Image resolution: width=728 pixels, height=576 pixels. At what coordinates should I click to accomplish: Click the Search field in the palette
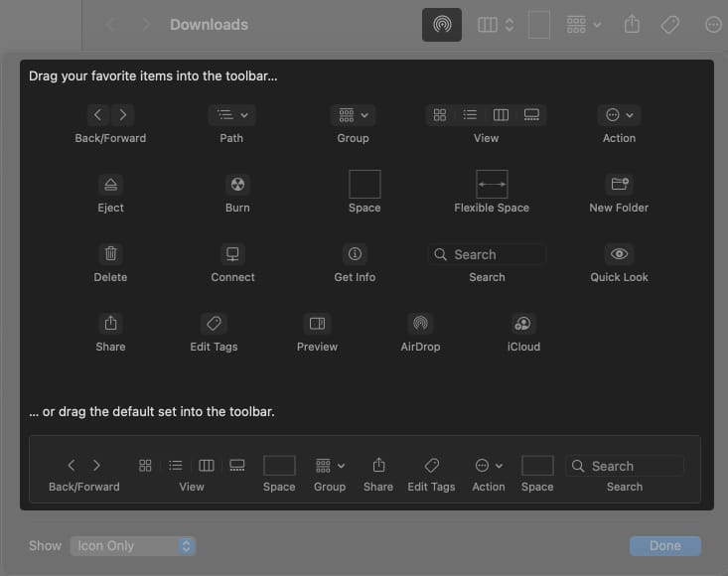click(487, 254)
